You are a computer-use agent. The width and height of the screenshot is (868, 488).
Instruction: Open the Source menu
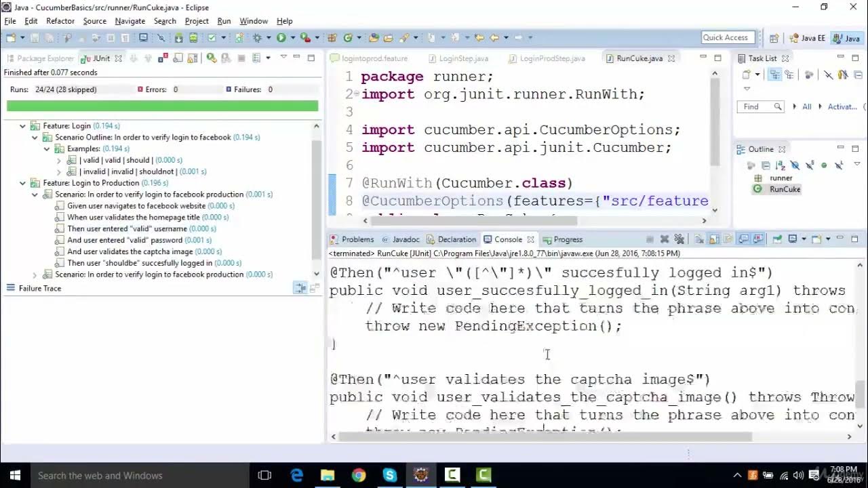(94, 21)
